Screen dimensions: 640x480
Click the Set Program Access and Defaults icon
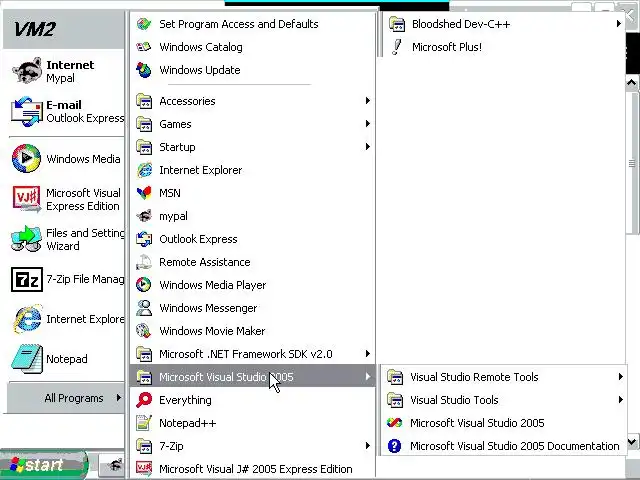point(144,24)
